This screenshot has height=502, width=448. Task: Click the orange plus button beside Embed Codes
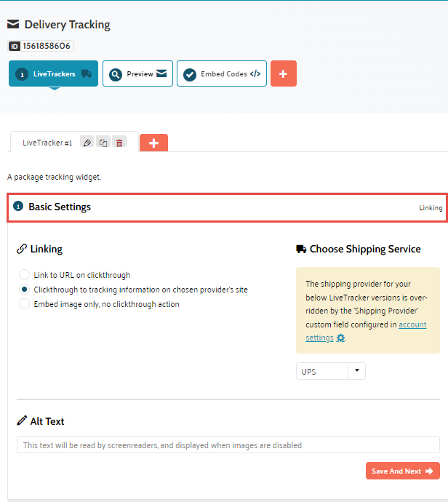point(283,73)
